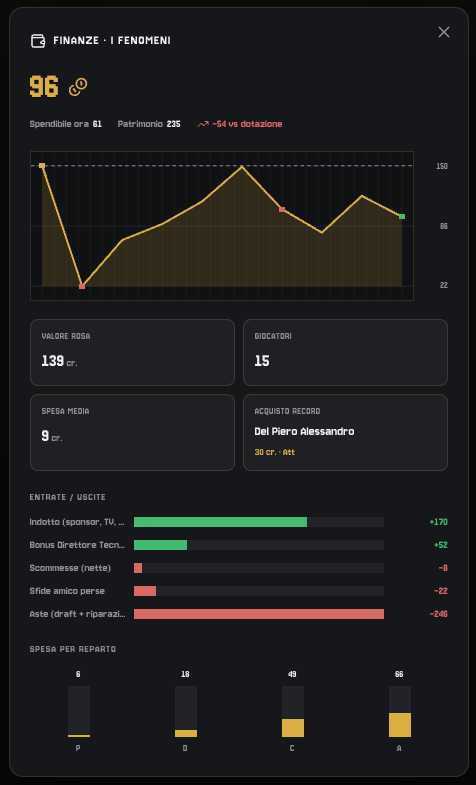
Task: Click the '9 cr.' average spend value
Action: click(x=52, y=436)
